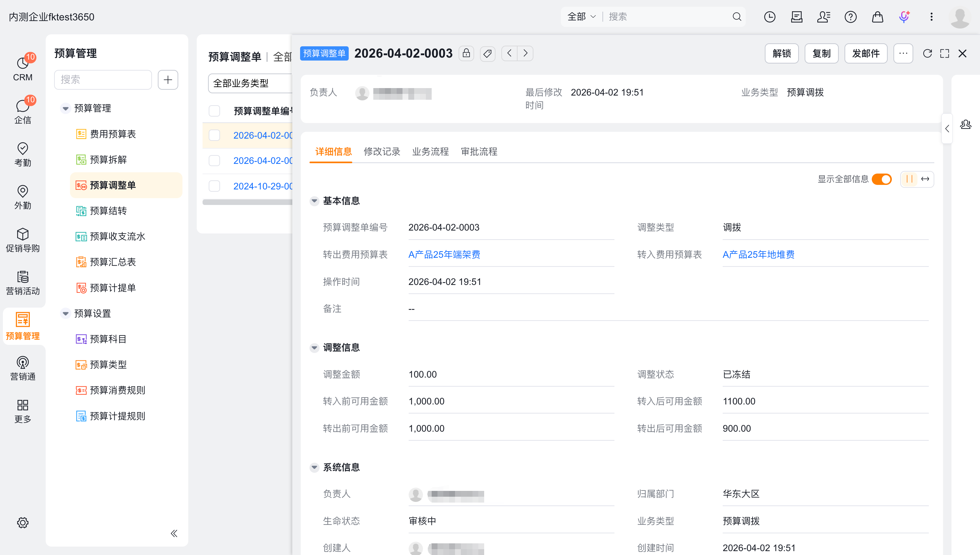Image resolution: width=980 pixels, height=555 pixels.
Task: Switch to 修改记录 tab
Action: click(382, 152)
